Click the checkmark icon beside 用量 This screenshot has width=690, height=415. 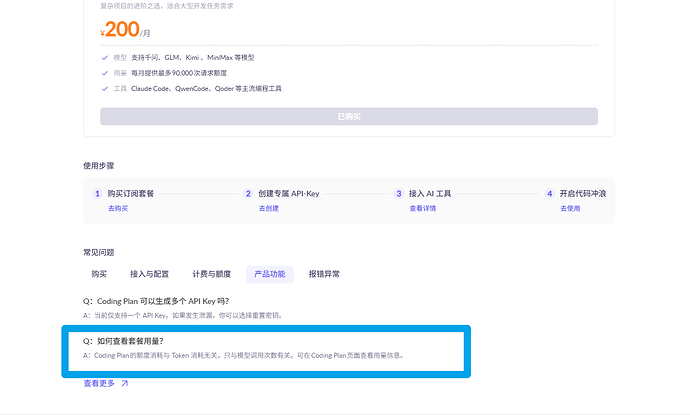tap(105, 73)
